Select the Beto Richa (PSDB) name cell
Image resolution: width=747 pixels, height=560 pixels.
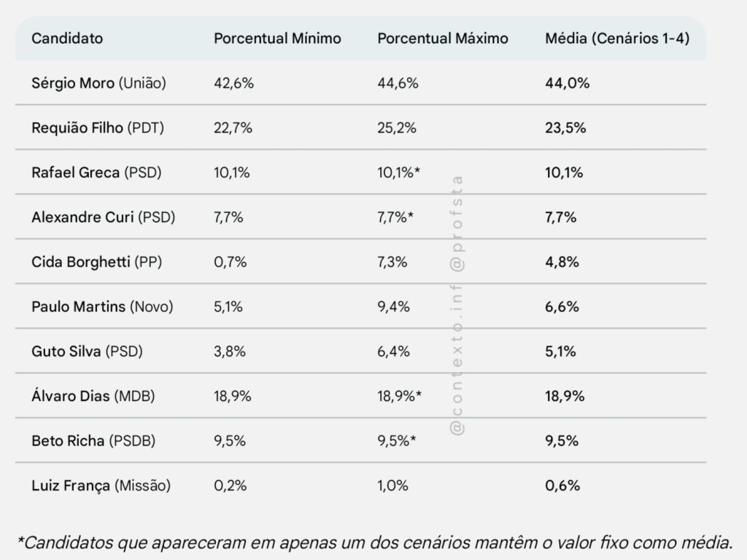point(93,441)
